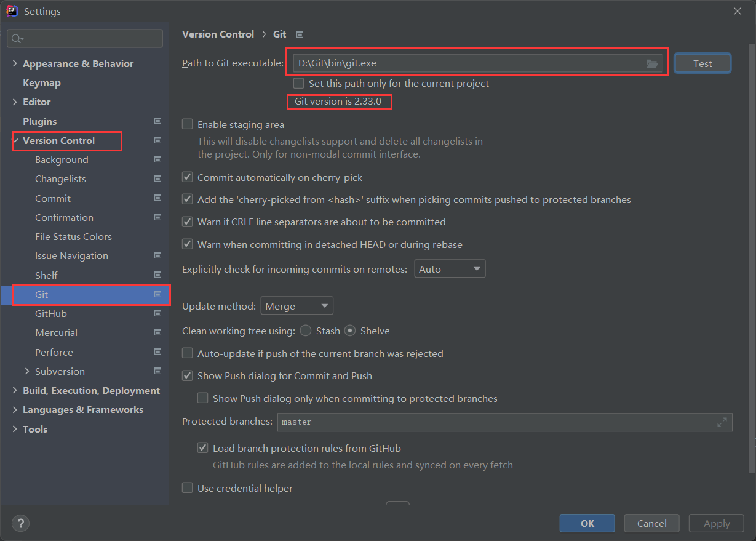Click the Test button for Git executable
Viewport: 756px width, 541px height.
point(702,63)
